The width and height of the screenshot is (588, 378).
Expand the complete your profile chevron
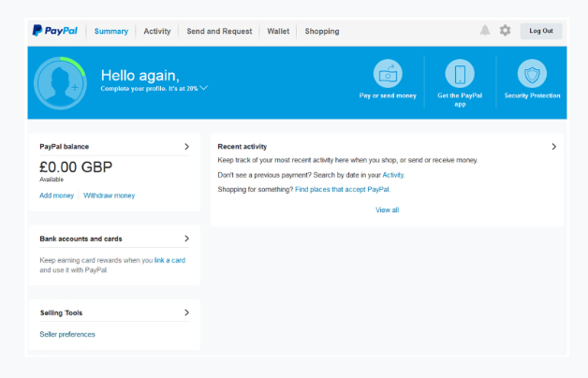[204, 88]
